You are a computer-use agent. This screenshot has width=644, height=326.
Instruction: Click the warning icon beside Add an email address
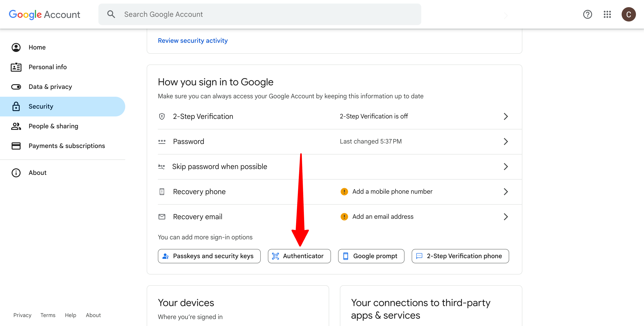pos(344,217)
